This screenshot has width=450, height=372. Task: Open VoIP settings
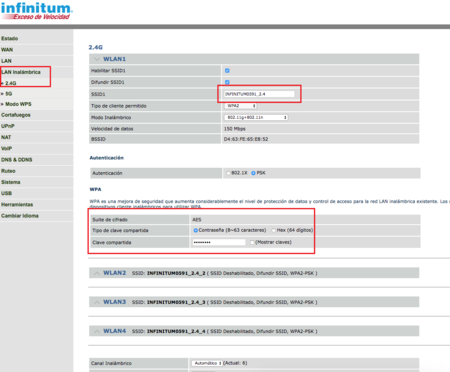6,148
